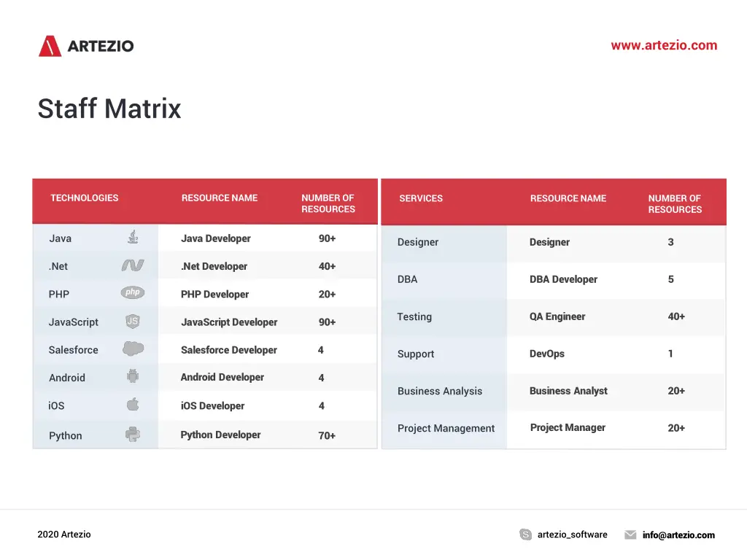Select the Java technology cell
The height and width of the screenshot is (560, 747).
coord(96,238)
